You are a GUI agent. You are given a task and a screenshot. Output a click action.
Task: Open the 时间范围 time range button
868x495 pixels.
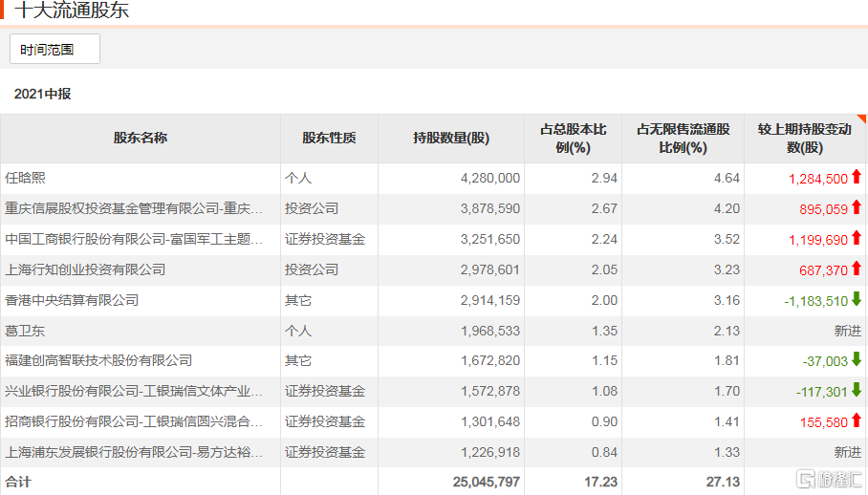54,50
